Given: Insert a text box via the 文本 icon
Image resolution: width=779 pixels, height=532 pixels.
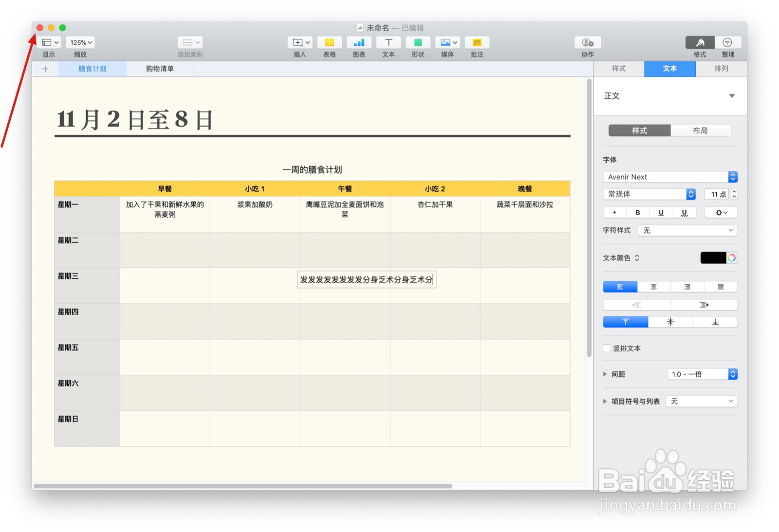Looking at the screenshot, I should (x=388, y=43).
